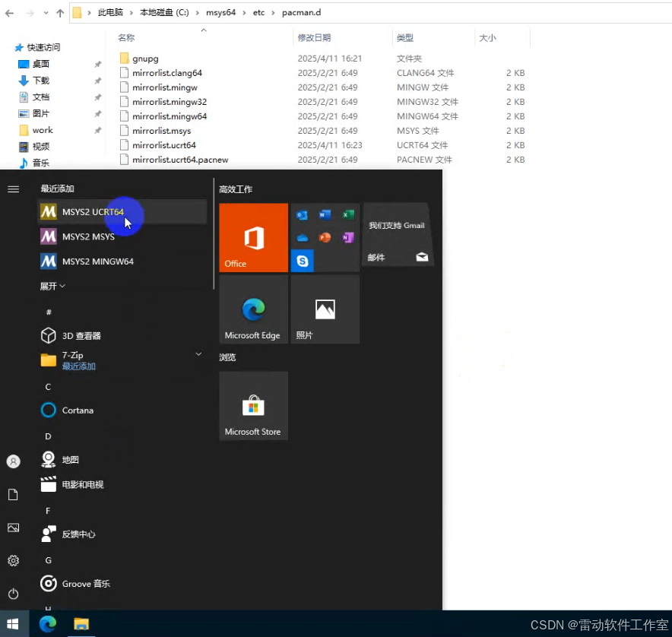This screenshot has height=637, width=672.
Task: Click etc in the address breadcrumb
Action: pyautogui.click(x=258, y=12)
